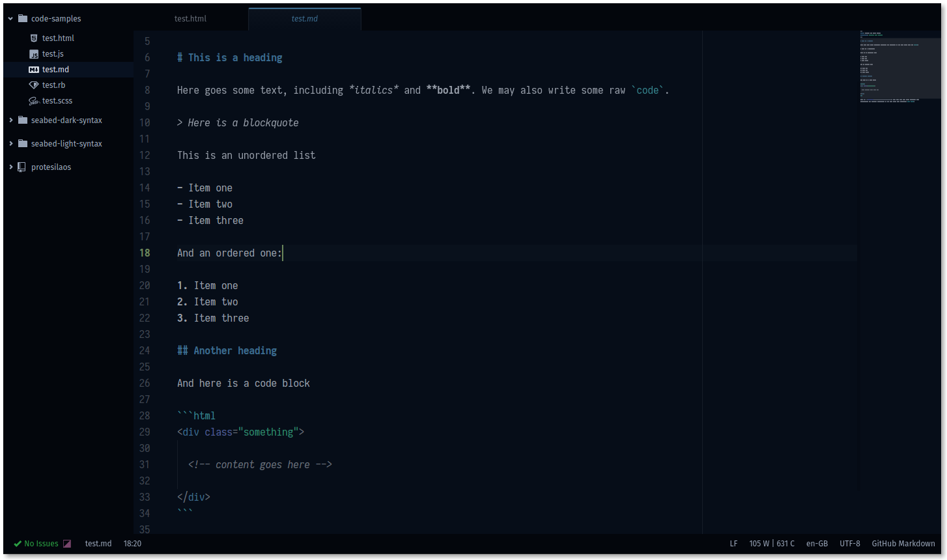
Task: Click the closing </div> tag
Action: [x=193, y=497]
